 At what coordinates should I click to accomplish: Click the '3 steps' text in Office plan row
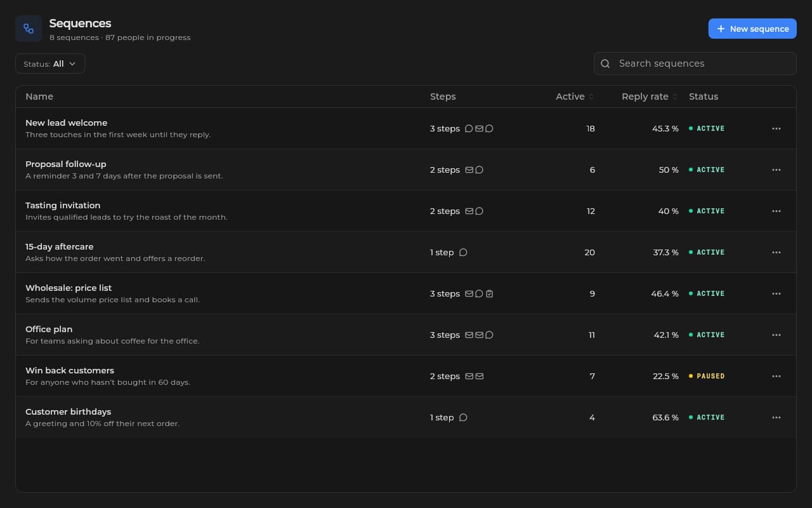click(445, 335)
